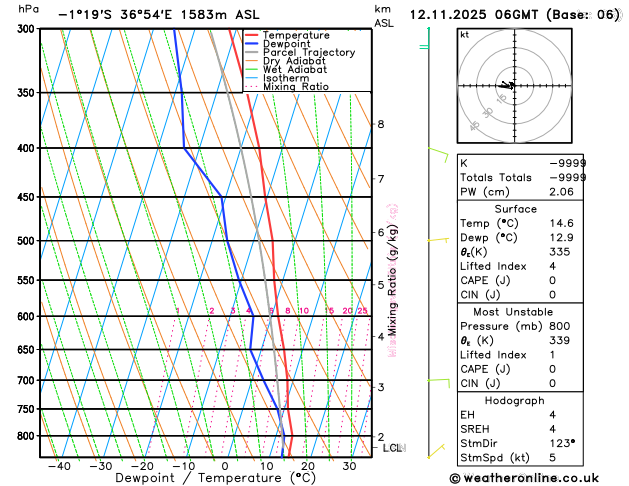Image resolution: width=629 pixels, height=486 pixels.
Task: Click the wind barb at 700 hPa
Action: point(438,383)
